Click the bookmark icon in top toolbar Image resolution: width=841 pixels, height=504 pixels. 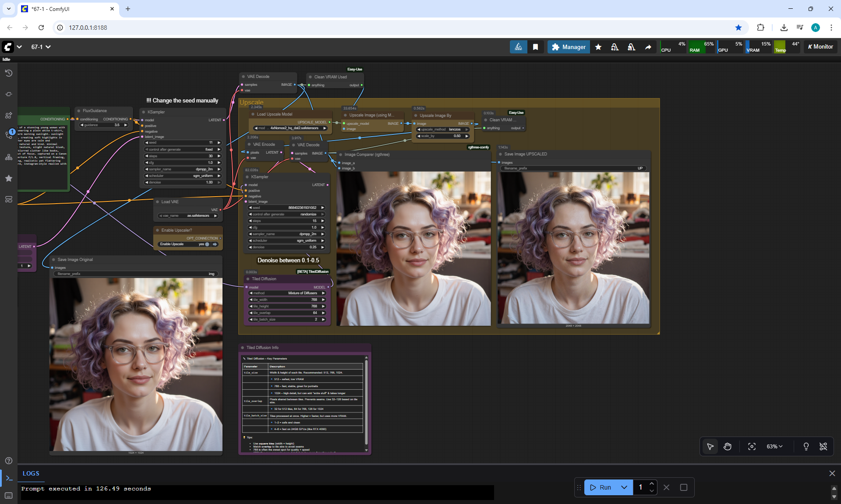pyautogui.click(x=535, y=47)
